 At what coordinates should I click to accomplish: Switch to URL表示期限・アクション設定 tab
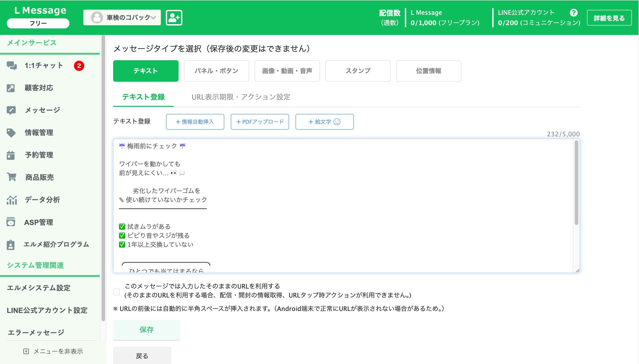click(241, 97)
